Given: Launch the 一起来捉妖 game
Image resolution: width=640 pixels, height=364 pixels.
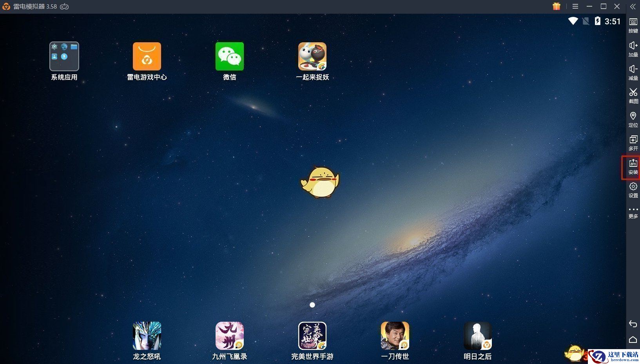Looking at the screenshot, I should 312,57.
